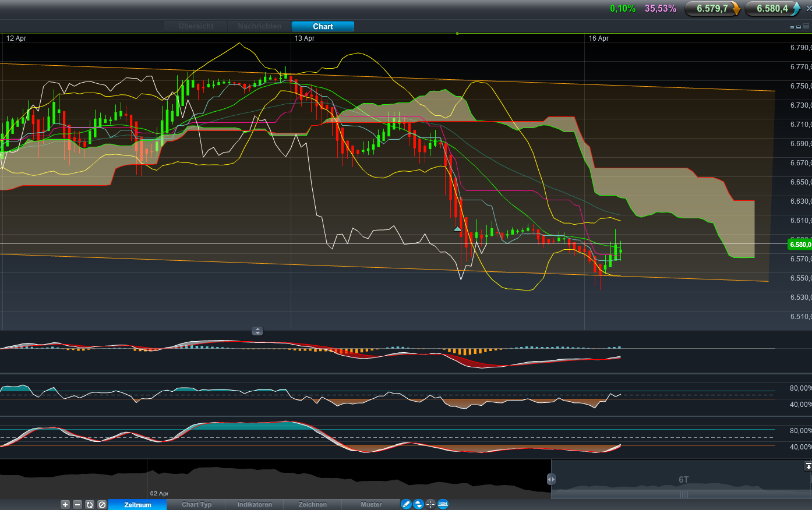Select the blue pencil drawing icon

point(406,504)
